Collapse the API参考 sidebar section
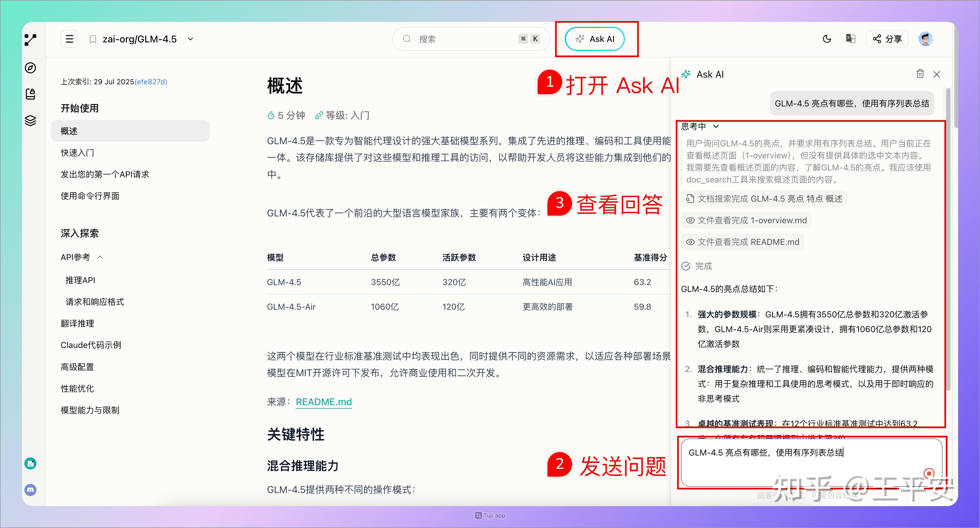This screenshot has width=980, height=528. (100, 257)
